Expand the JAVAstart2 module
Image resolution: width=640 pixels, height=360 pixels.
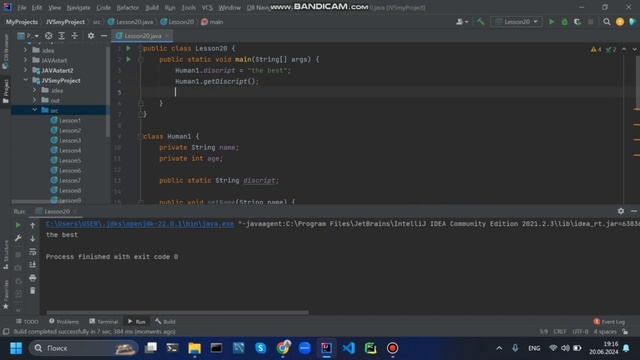point(25,70)
